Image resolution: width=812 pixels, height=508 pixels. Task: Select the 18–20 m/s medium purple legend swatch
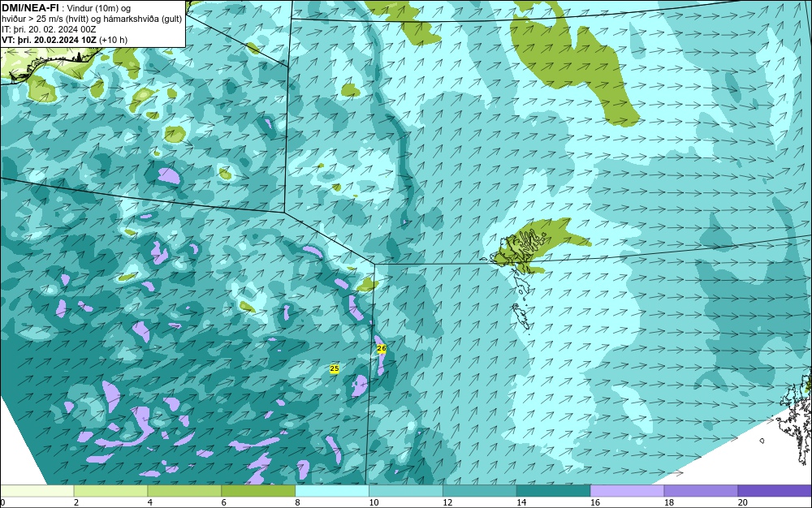[x=702, y=491]
